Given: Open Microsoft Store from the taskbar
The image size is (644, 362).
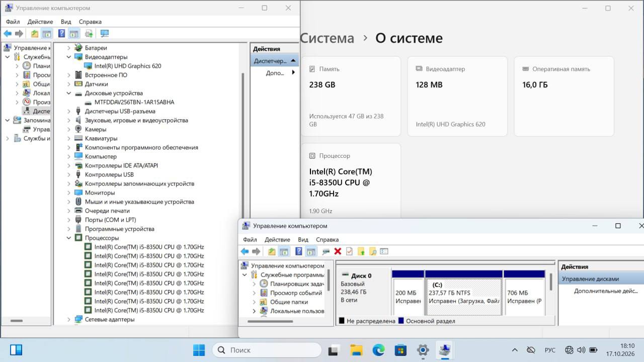Looking at the screenshot, I should pyautogui.click(x=400, y=350).
